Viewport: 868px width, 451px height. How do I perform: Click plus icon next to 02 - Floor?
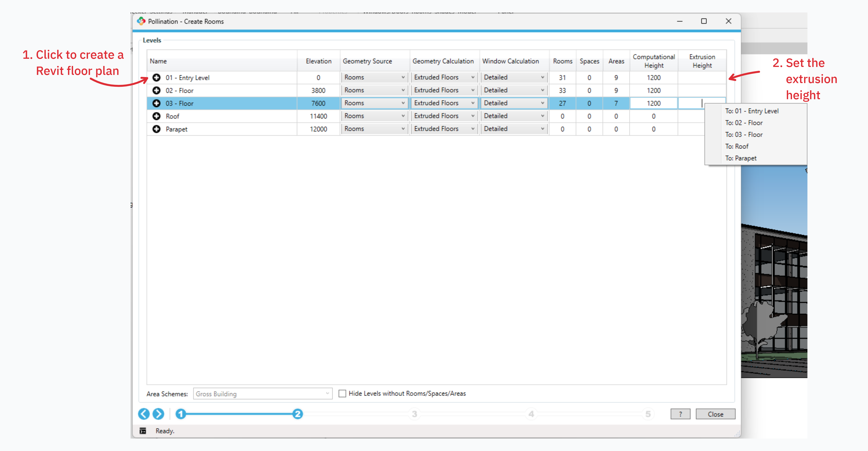click(156, 90)
